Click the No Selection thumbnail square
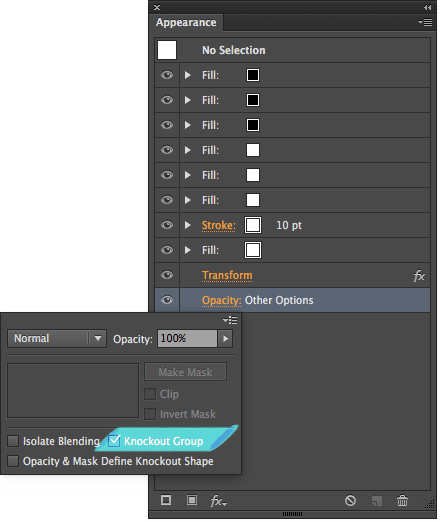 click(x=167, y=50)
